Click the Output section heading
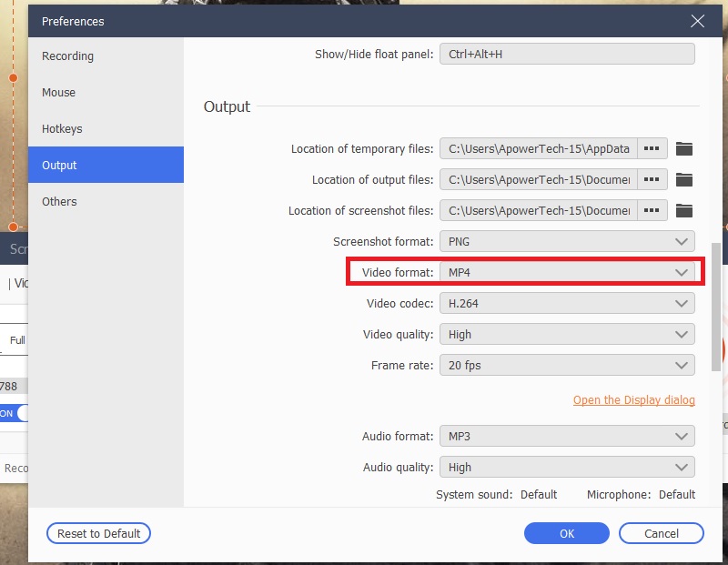Screen dimensions: 728x565 (227, 106)
